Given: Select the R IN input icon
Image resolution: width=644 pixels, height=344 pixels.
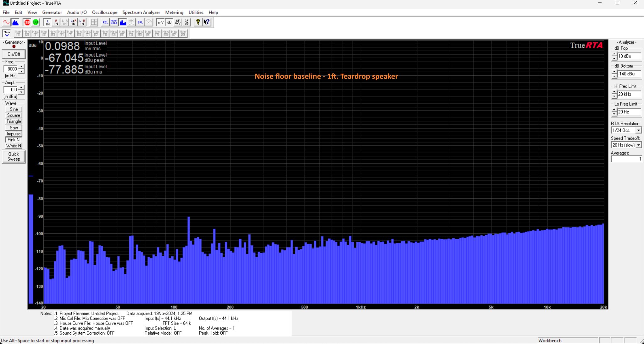Looking at the screenshot, I should click(x=56, y=22).
